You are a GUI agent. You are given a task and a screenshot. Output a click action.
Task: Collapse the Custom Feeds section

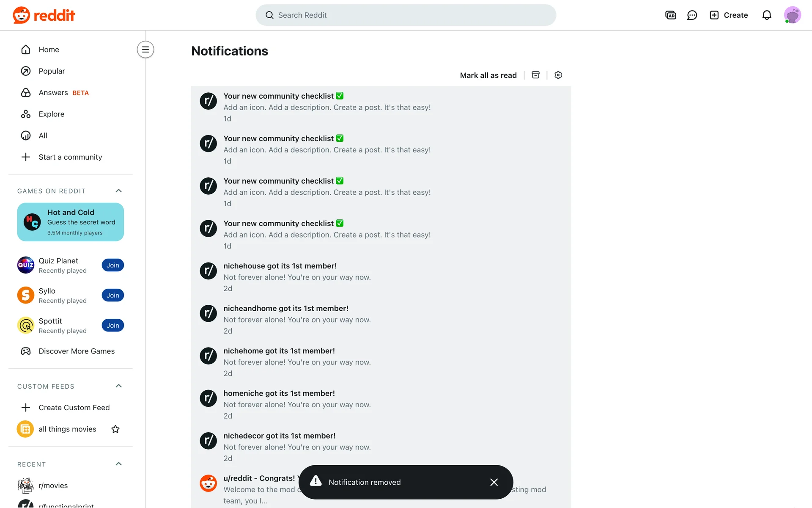119,386
